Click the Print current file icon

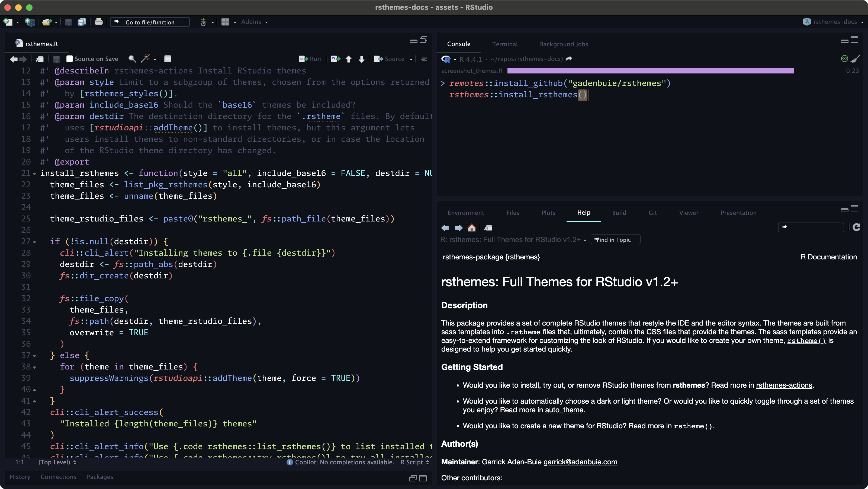coord(98,22)
